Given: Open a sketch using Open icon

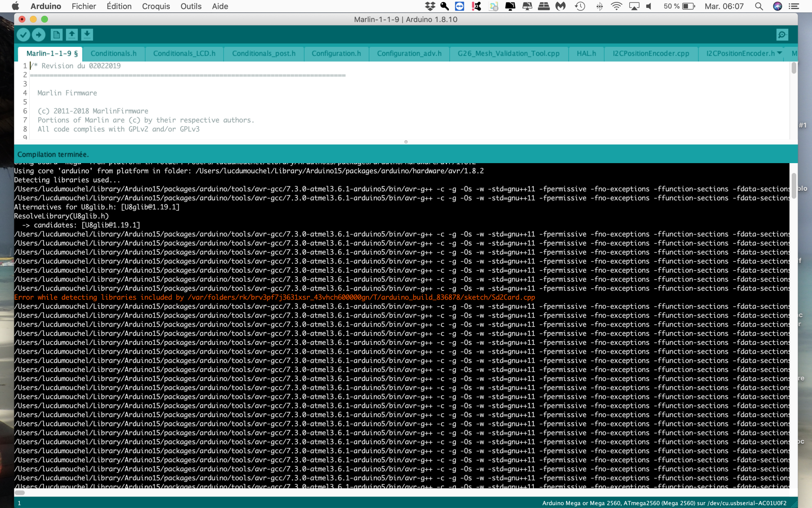Looking at the screenshot, I should coord(72,35).
